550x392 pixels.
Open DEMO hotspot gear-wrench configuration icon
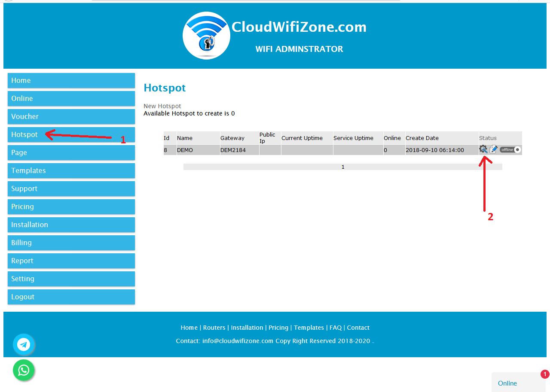tap(483, 149)
